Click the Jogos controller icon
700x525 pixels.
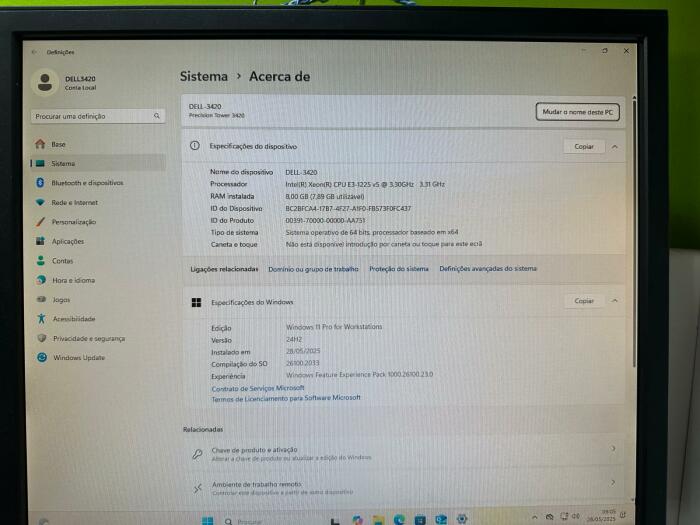[x=42, y=299]
